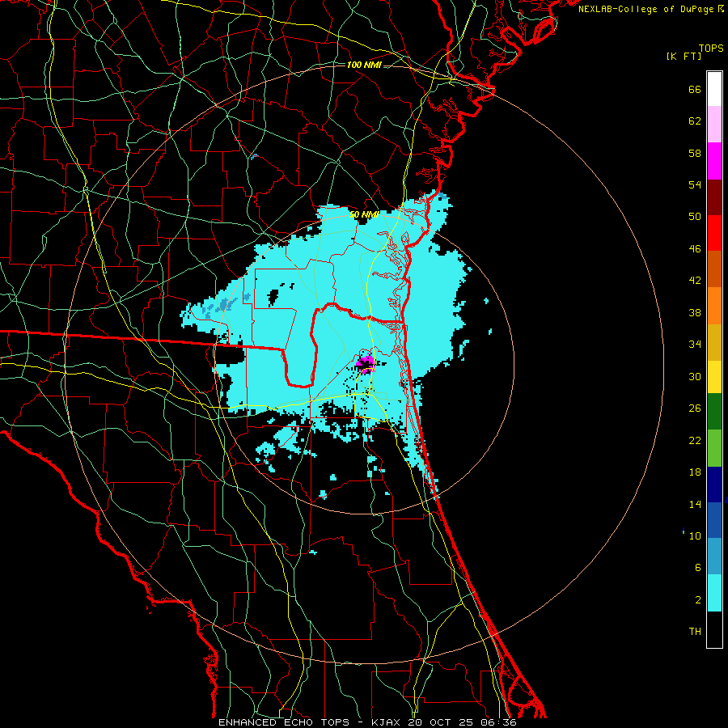Click the black TH legend segment
The width and height of the screenshot is (728, 728).
tap(714, 629)
